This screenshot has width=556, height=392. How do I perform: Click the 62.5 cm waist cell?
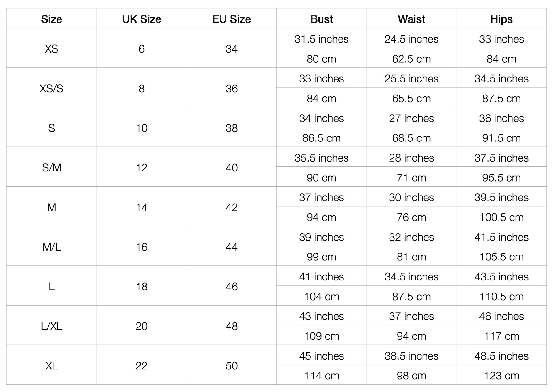(x=411, y=59)
